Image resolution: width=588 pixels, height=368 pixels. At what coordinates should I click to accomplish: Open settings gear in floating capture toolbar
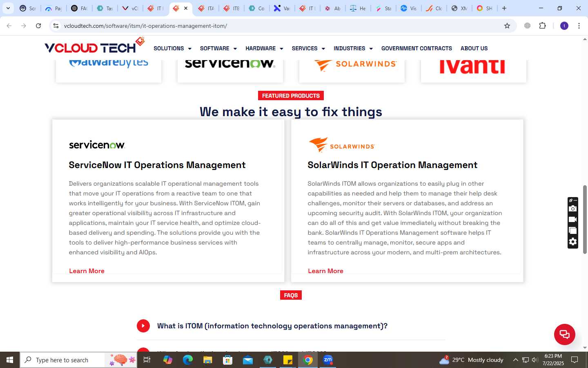click(573, 242)
